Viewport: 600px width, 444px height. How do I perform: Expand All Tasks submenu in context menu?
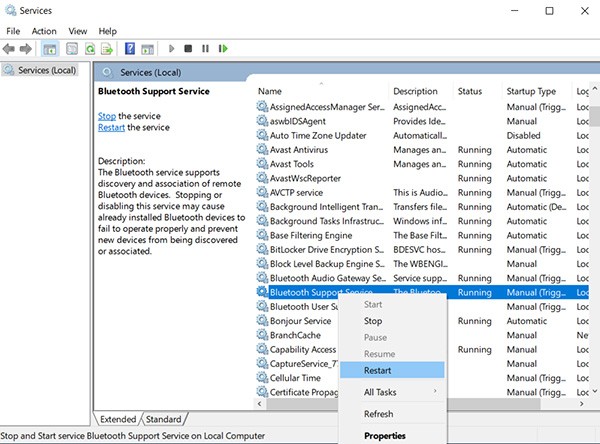point(392,392)
